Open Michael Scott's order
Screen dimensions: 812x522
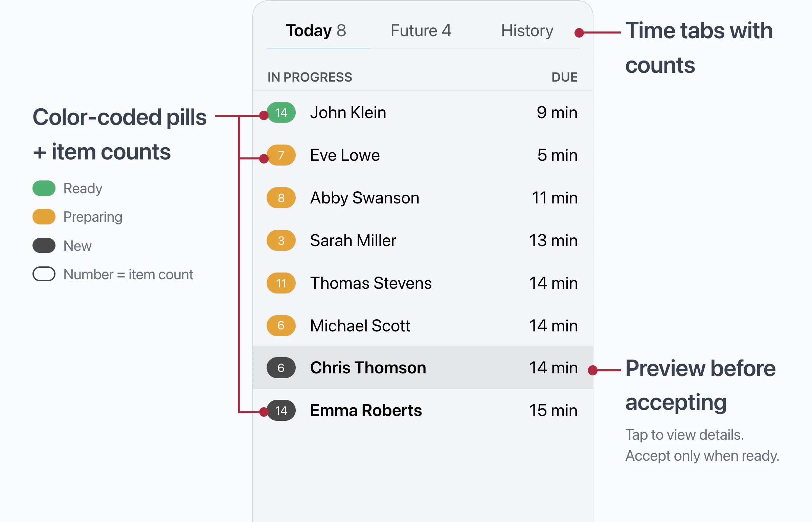coord(423,326)
